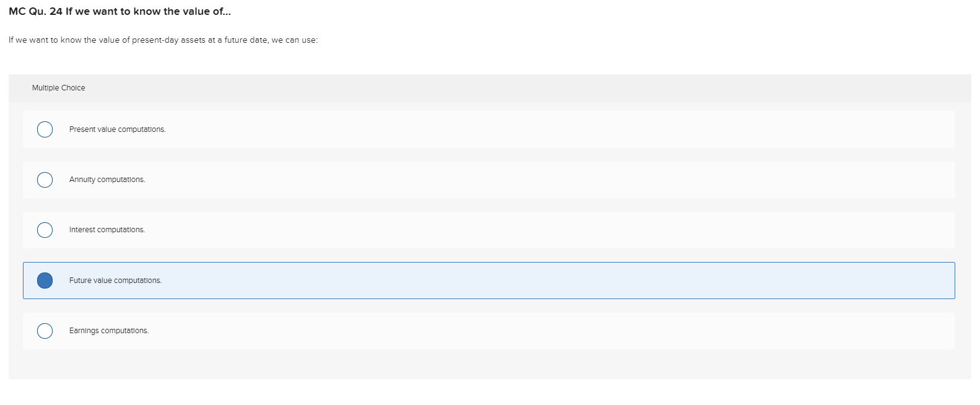Click the "Earnings computations" answer text
980x405 pixels.
coord(110,331)
